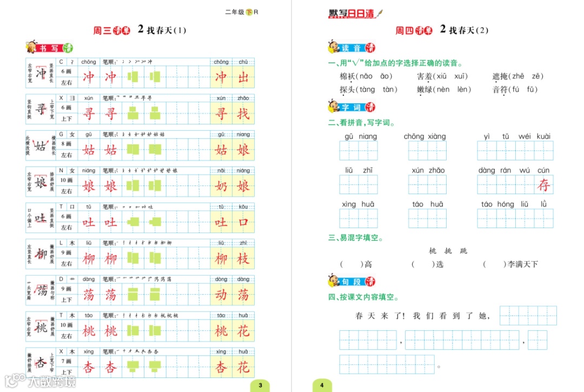This screenshot has width=584, height=392.
Task: Select the pronunciation option tàn for 探头
Action: [388, 90]
